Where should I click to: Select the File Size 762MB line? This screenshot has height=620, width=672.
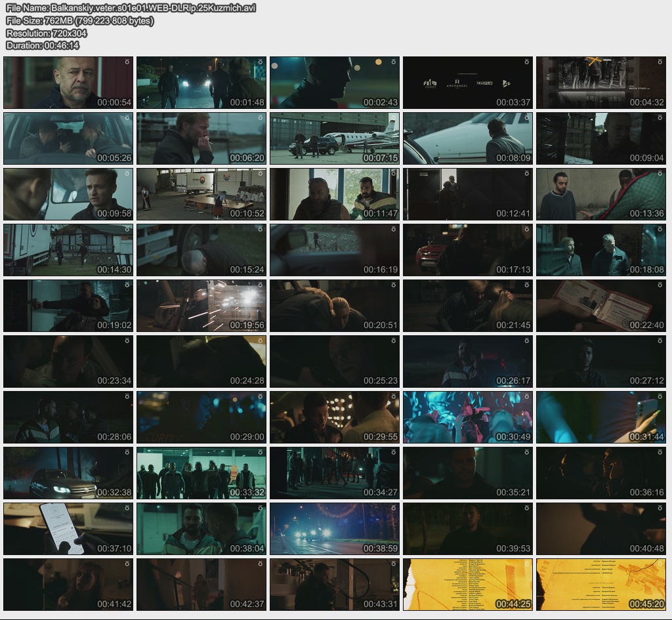point(80,20)
